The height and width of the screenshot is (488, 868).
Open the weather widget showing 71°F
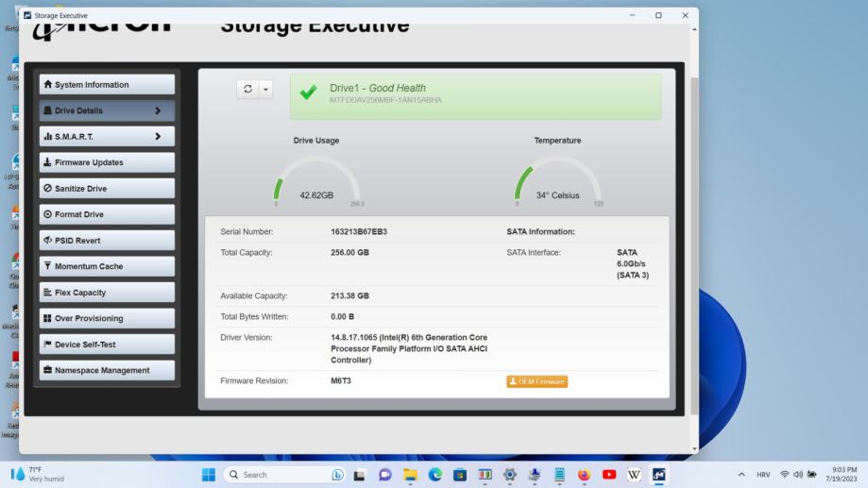(38, 474)
